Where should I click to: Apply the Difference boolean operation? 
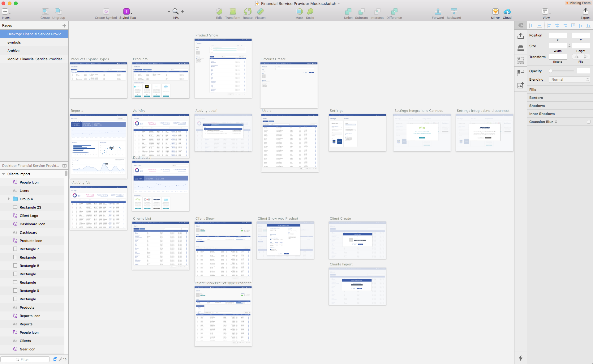[x=394, y=11]
